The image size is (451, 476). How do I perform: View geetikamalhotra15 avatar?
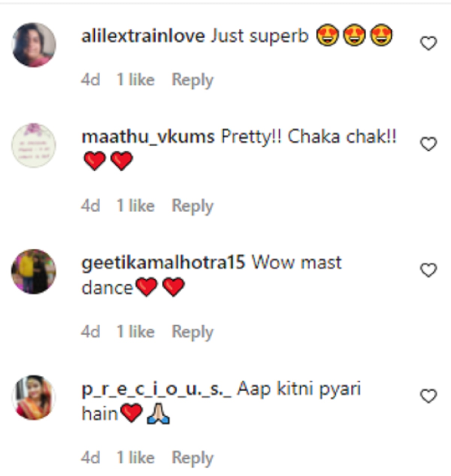34,271
